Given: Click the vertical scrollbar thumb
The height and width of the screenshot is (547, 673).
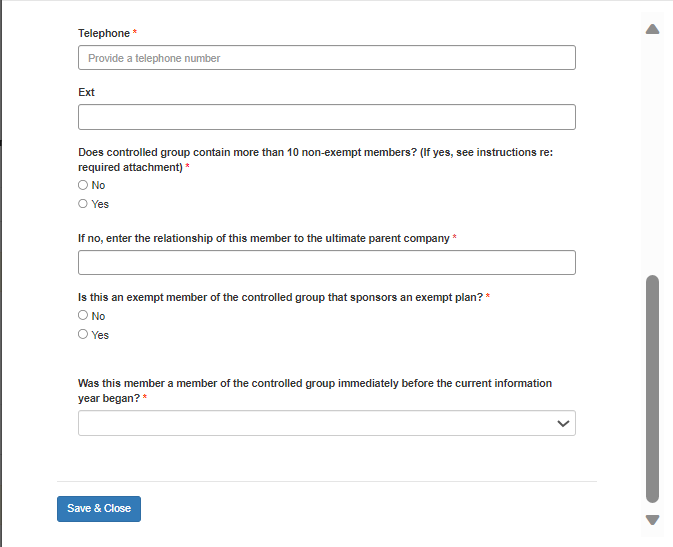Looking at the screenshot, I should [x=653, y=388].
